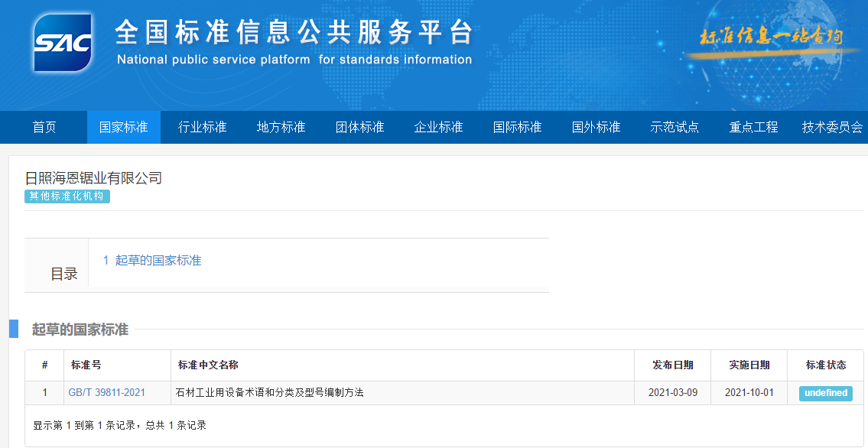Click row number 1 cell
Image resolution: width=868 pixels, height=448 pixels.
tap(45, 393)
